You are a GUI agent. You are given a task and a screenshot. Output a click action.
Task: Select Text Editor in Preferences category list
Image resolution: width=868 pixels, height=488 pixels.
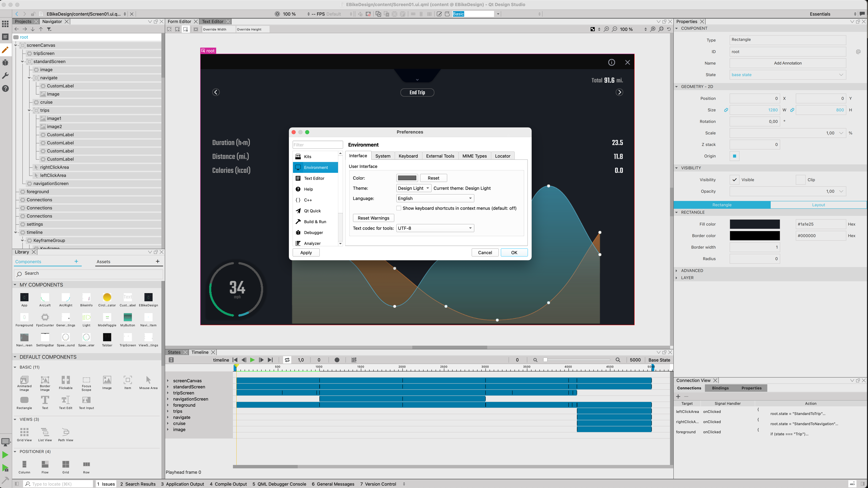pyautogui.click(x=314, y=178)
